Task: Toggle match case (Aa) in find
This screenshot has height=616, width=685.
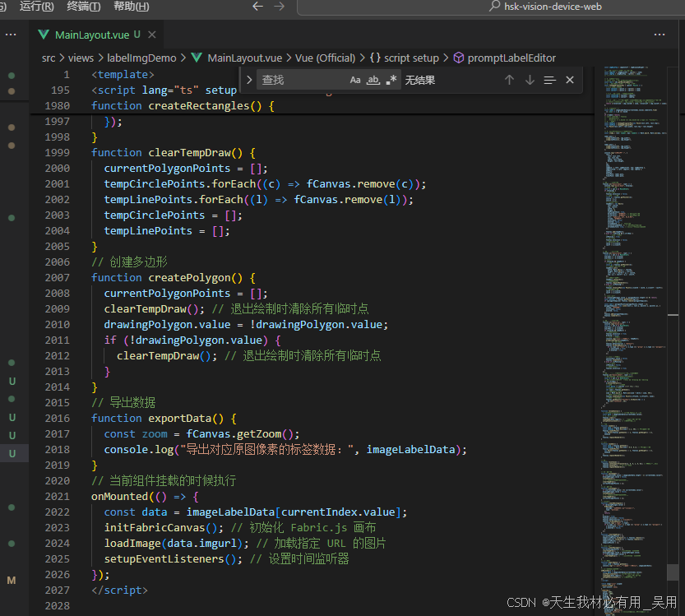Action: coord(355,80)
